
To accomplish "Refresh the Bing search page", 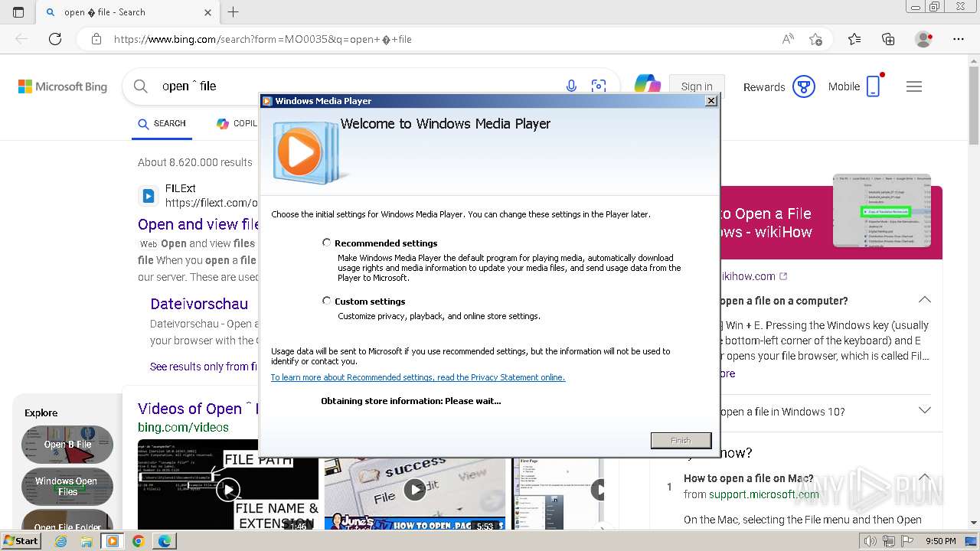I will click(x=55, y=39).
